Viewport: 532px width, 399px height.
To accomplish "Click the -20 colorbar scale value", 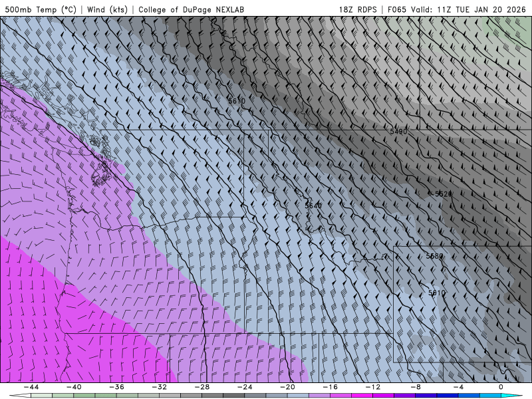I will [288, 387].
